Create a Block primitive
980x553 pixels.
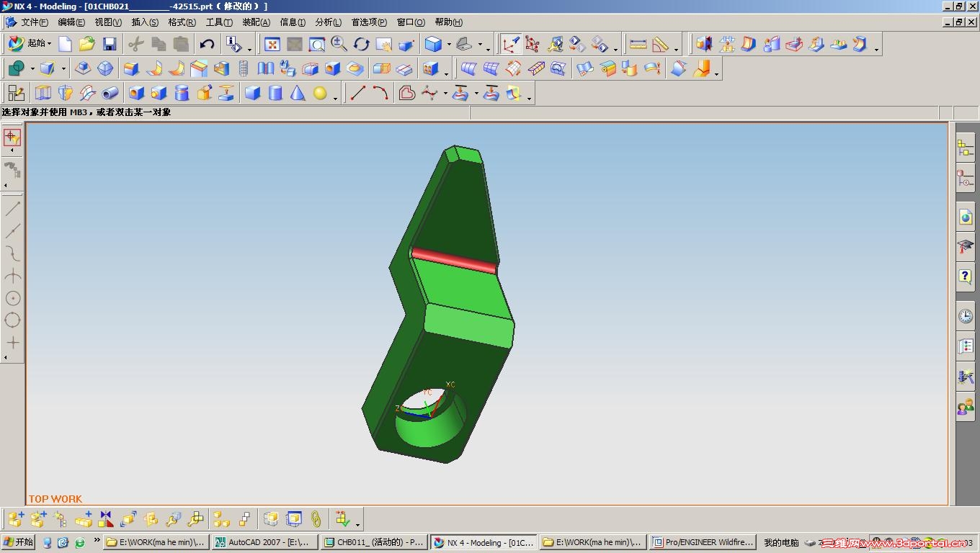click(252, 93)
